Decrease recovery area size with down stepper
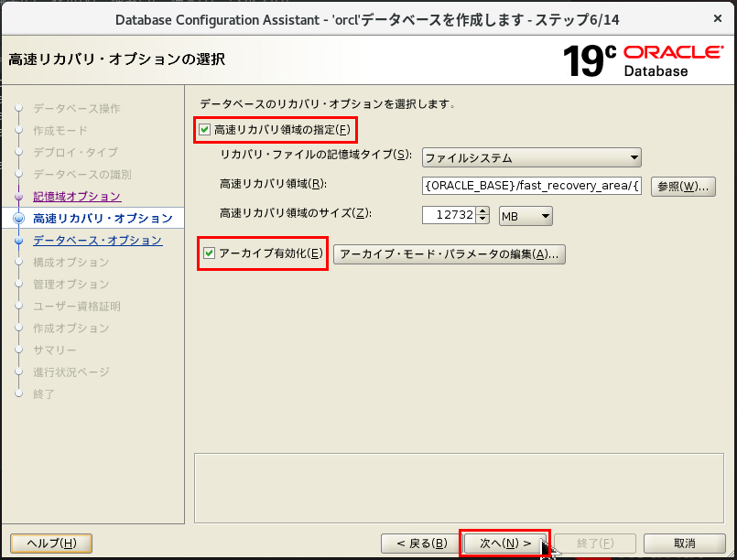This screenshot has width=737, height=560. [x=483, y=220]
